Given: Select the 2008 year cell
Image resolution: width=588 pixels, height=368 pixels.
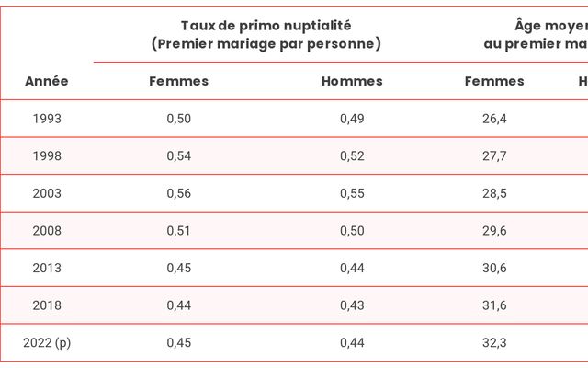Looking at the screenshot, I should point(47,231).
